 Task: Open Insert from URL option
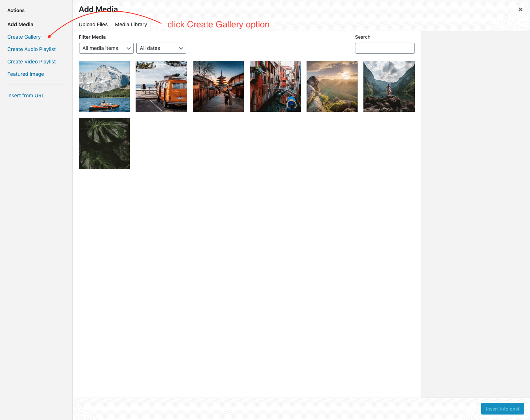26,96
